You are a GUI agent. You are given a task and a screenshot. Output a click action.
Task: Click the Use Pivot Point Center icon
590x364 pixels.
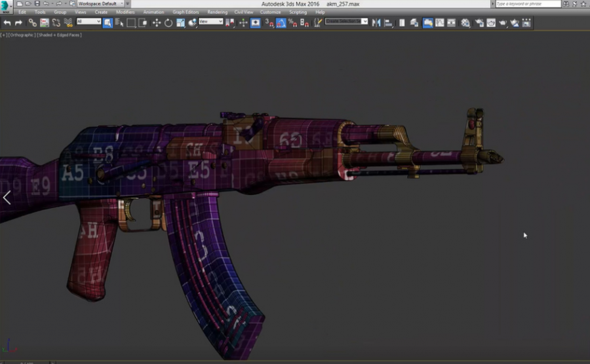[229, 23]
